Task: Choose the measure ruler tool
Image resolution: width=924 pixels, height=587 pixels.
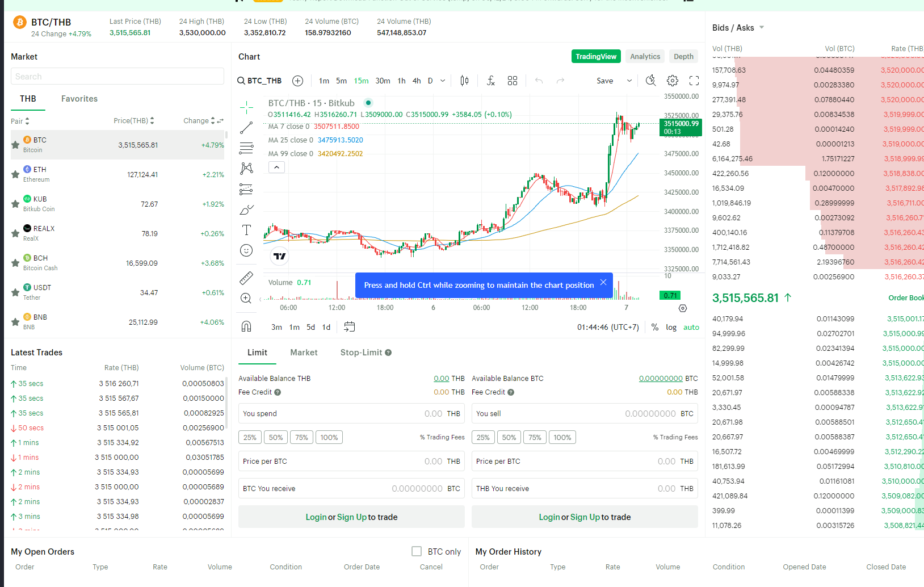Action: [246, 278]
